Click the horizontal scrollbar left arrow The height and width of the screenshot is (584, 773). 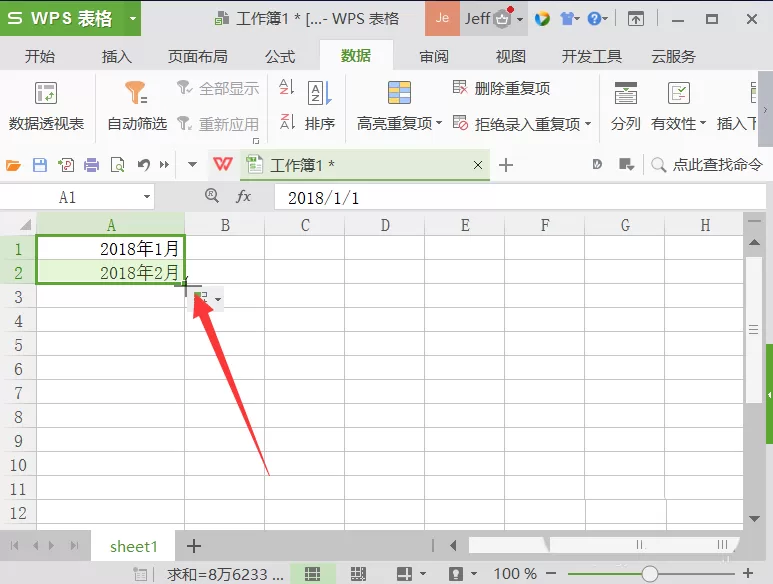(x=453, y=546)
